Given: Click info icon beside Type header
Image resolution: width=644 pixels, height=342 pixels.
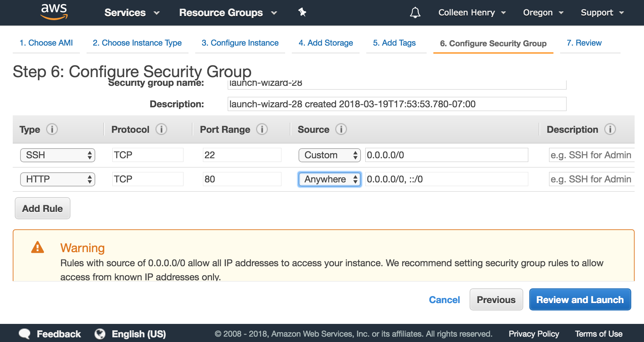Looking at the screenshot, I should point(52,129).
